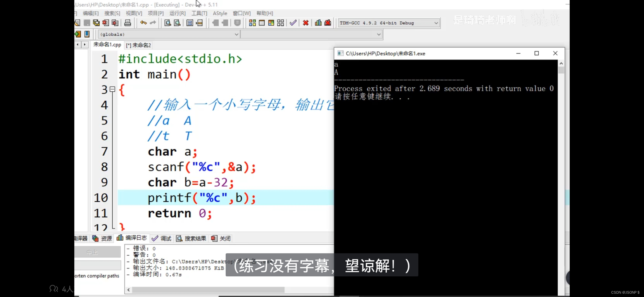
Task: Switch to the [*]未命名2 file tab
Action: (x=139, y=45)
